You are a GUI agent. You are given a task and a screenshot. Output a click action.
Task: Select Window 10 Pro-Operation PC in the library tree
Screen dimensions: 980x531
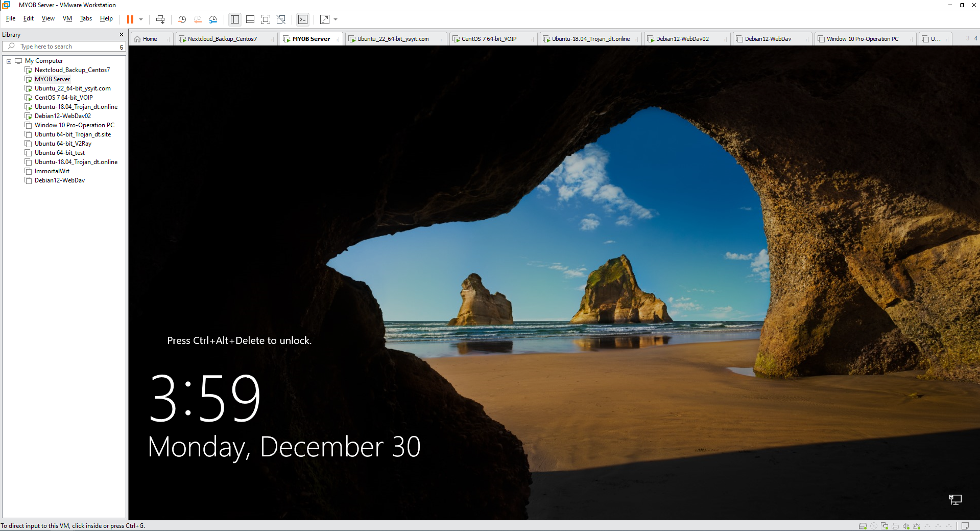point(75,125)
